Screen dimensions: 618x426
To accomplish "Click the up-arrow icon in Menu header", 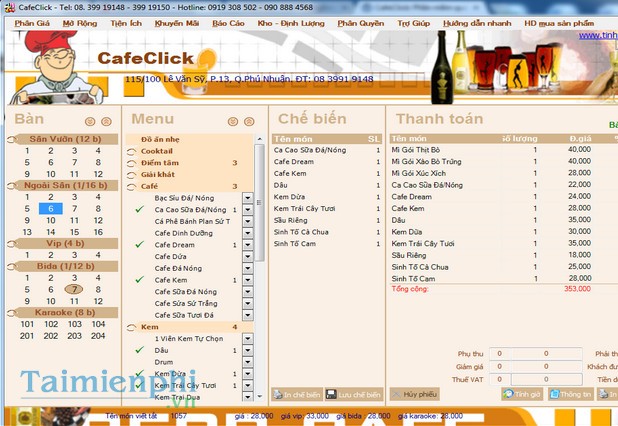I will coord(249,121).
